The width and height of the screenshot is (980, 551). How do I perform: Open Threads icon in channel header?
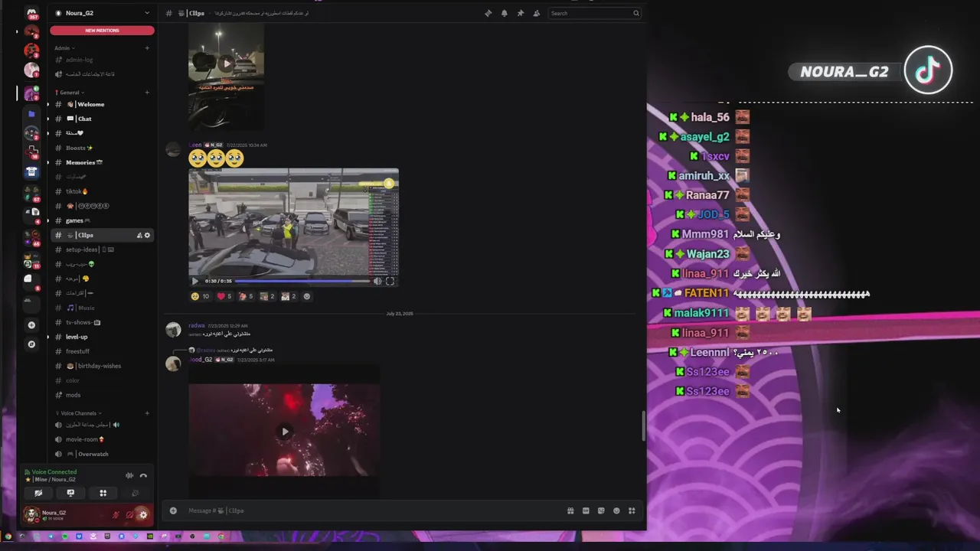(x=488, y=13)
